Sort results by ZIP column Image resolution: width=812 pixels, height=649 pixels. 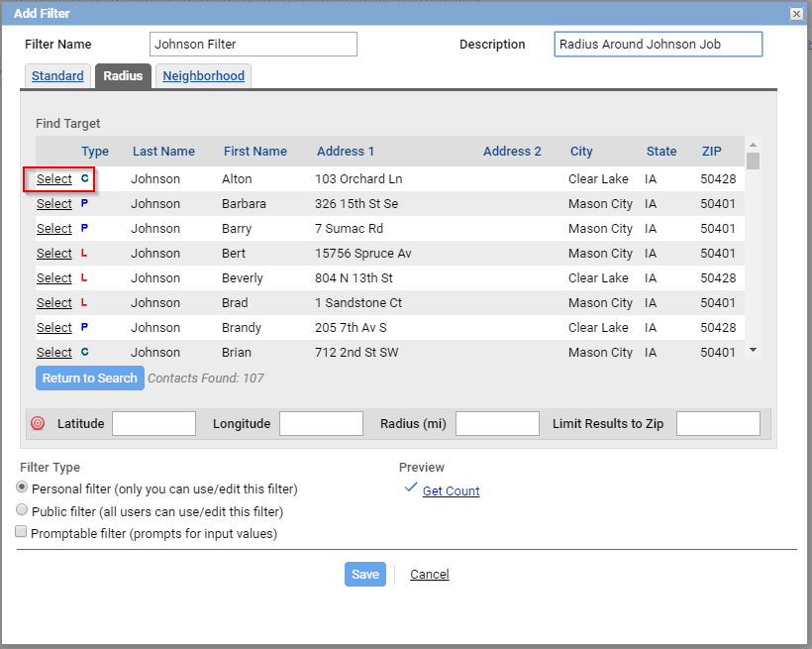point(712,152)
